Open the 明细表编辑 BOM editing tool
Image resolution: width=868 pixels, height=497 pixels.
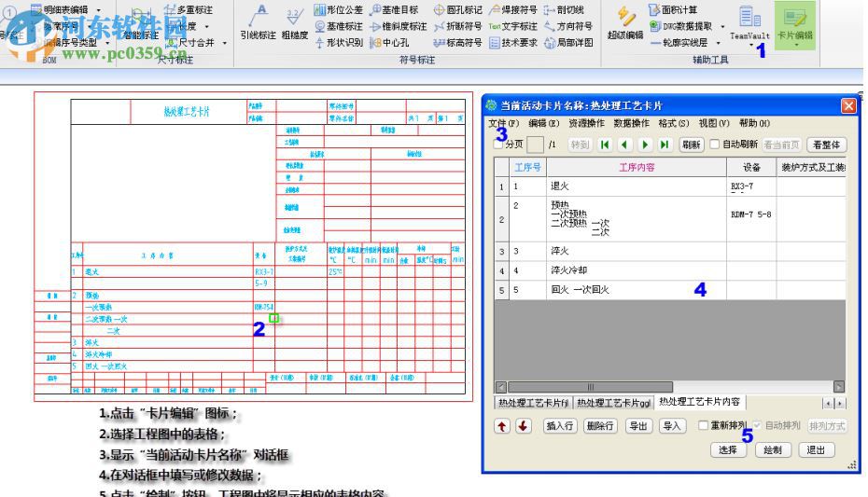tap(59, 9)
